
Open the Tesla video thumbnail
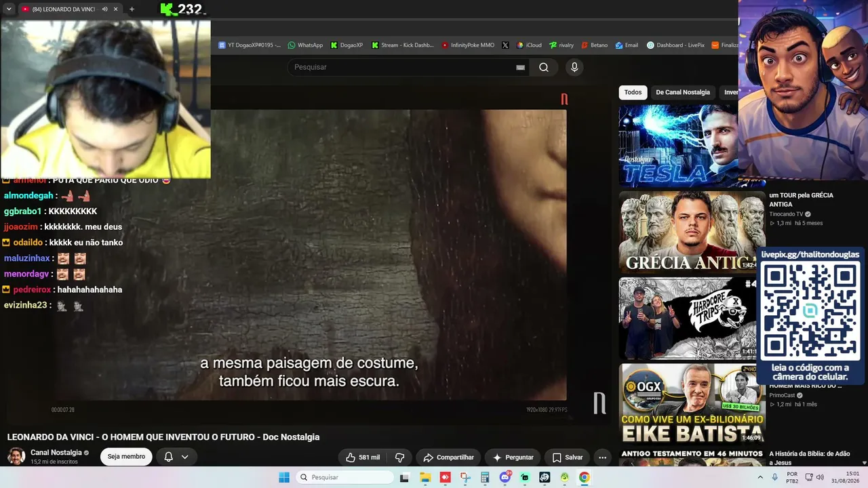[678, 146]
